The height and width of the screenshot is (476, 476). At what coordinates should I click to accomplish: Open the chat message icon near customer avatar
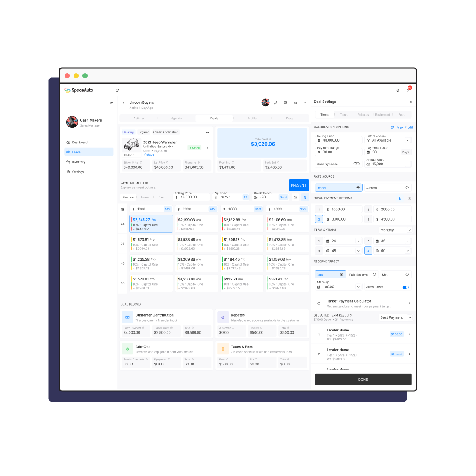[x=285, y=102]
